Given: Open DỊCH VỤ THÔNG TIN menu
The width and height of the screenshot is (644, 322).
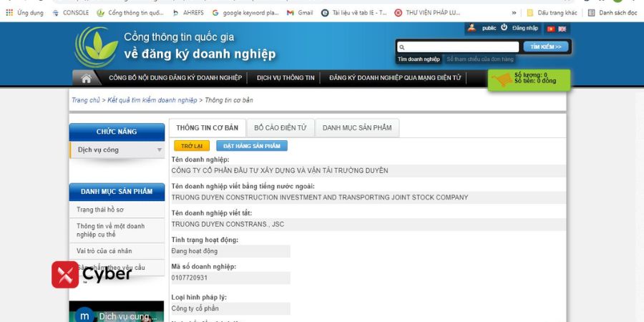Looking at the screenshot, I should (286, 77).
